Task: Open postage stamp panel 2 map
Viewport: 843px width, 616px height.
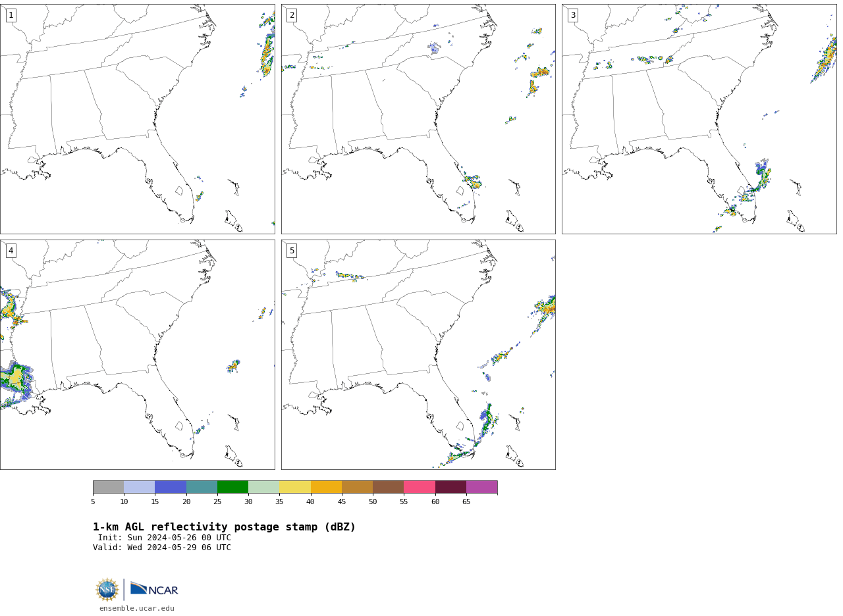Action: pos(418,119)
